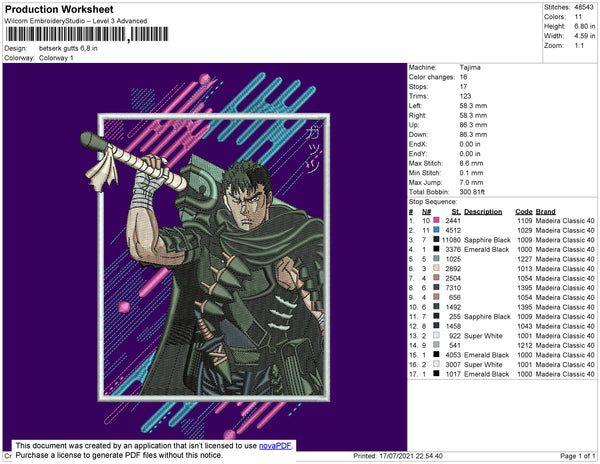Click the Description column header
This screenshot has width=600, height=464.
(x=483, y=212)
